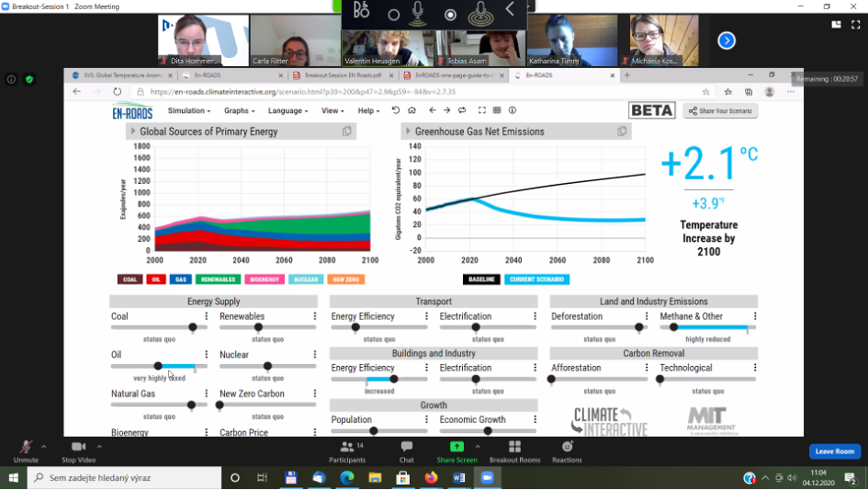
Task: Open the Simulation menu
Action: (x=189, y=111)
